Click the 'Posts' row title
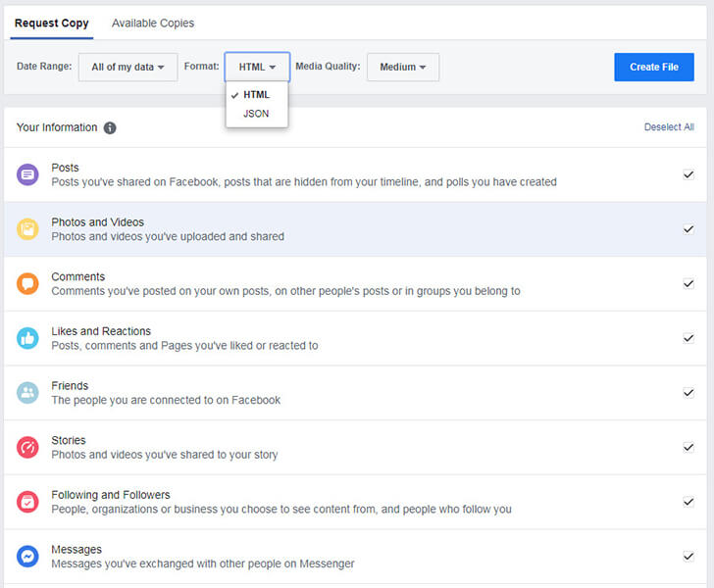 tap(65, 168)
